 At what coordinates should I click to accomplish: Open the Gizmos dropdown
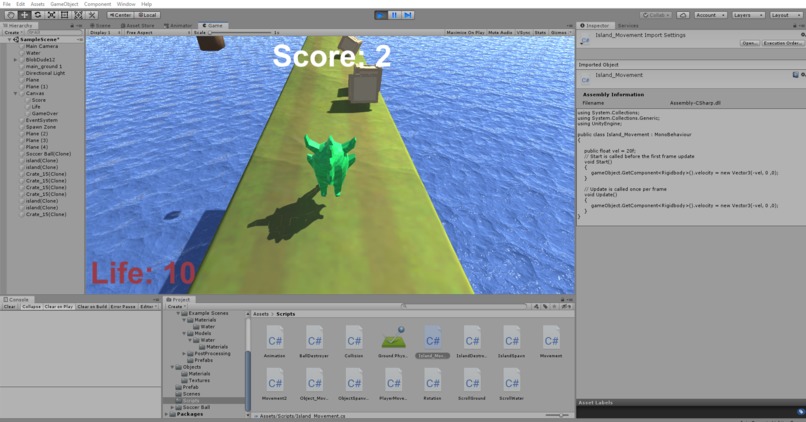tap(560, 32)
